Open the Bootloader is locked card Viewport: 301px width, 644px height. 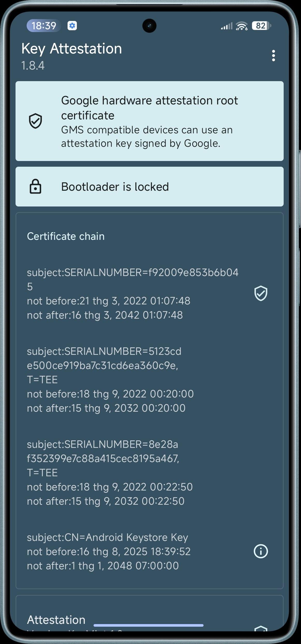click(x=149, y=187)
